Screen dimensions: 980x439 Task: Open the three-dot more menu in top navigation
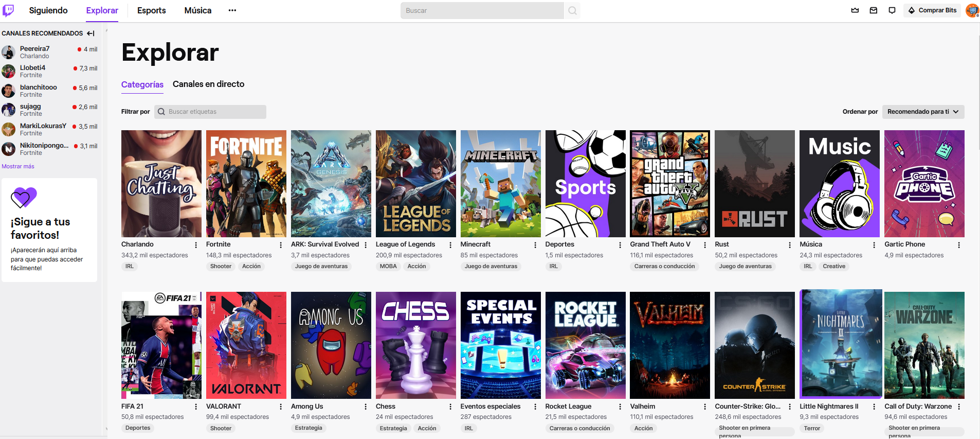(232, 10)
